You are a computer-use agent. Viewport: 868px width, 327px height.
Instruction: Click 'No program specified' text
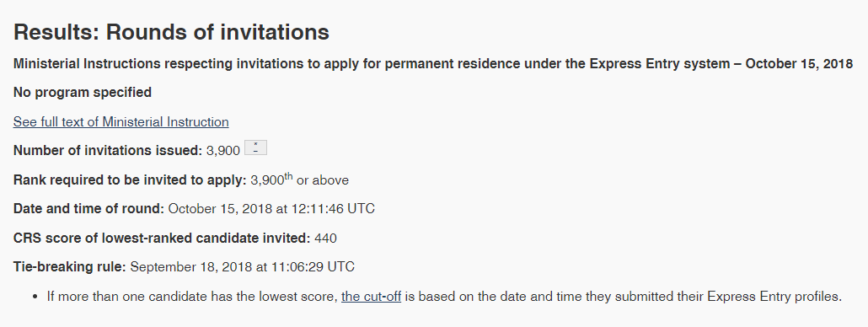tap(83, 93)
